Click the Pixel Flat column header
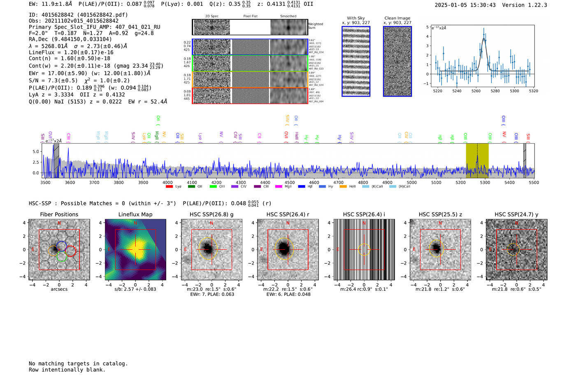 tap(250, 16)
